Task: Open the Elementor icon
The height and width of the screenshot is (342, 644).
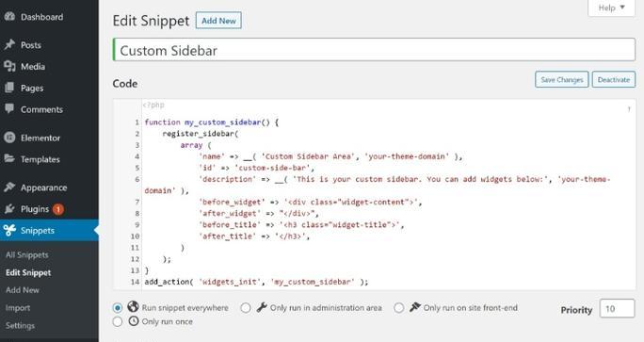Action: [9, 138]
